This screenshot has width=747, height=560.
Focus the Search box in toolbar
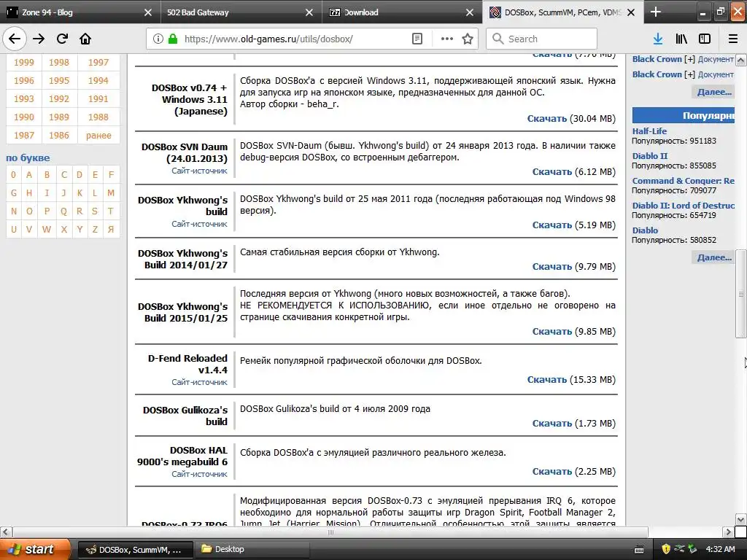(542, 39)
